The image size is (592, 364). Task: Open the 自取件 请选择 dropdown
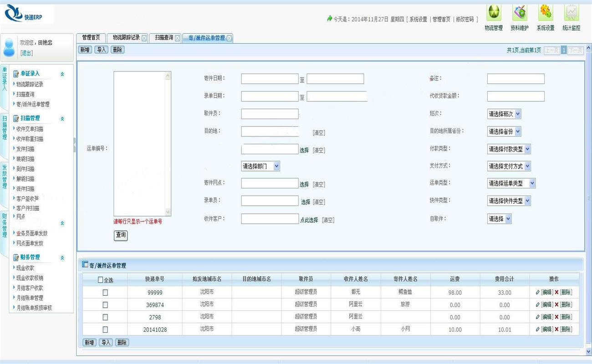(500, 219)
